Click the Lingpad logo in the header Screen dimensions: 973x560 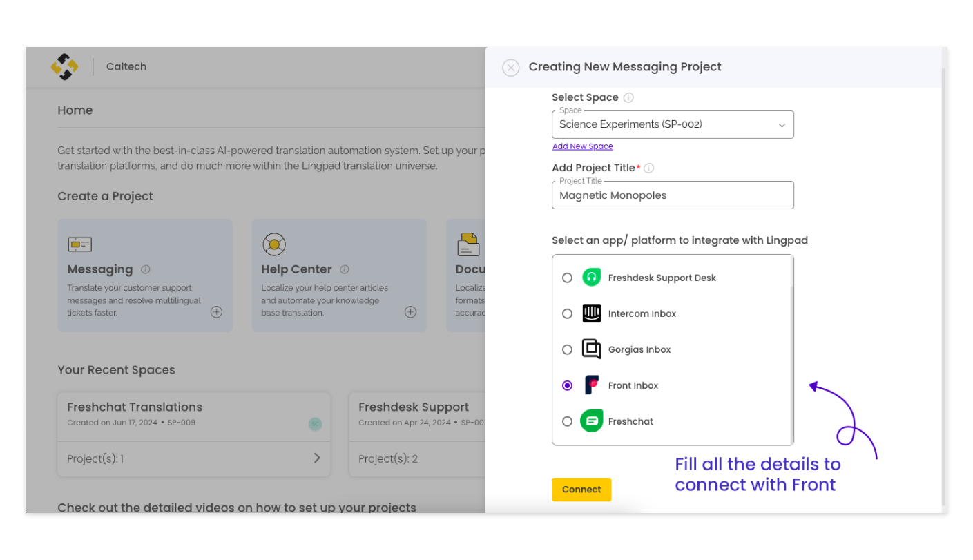pos(64,67)
